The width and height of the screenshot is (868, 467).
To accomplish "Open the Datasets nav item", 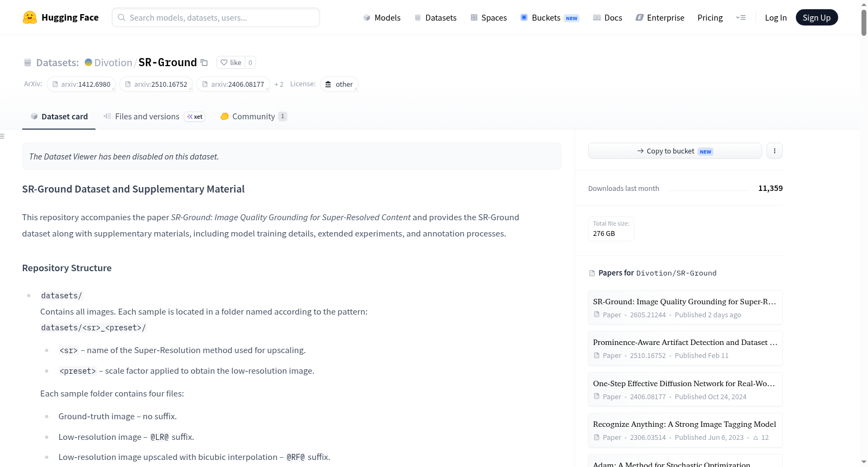I will pos(436,17).
